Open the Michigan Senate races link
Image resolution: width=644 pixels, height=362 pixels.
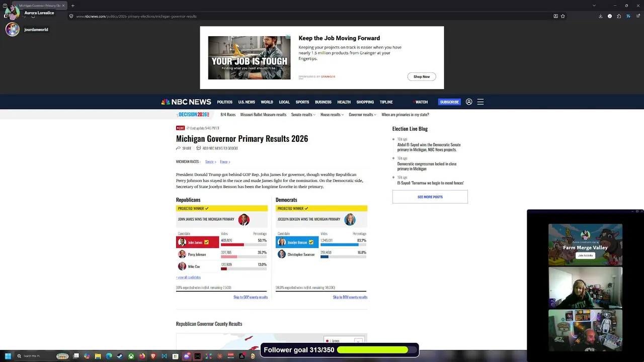point(210,162)
